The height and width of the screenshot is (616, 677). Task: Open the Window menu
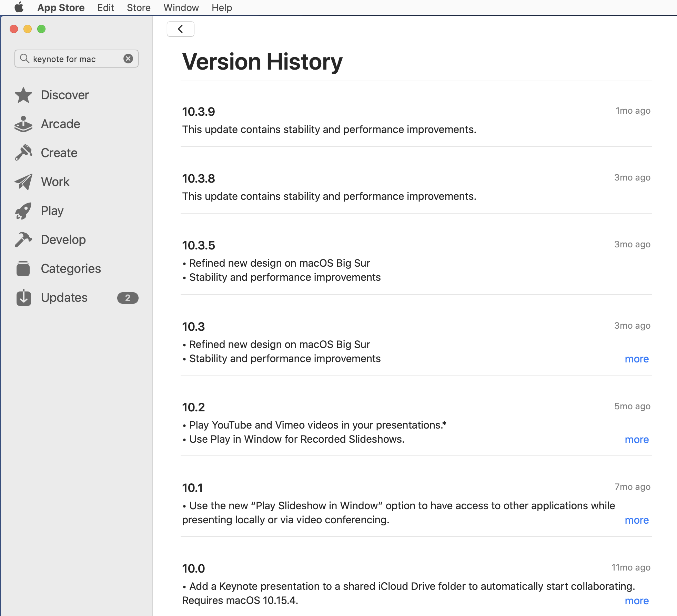[x=181, y=8]
